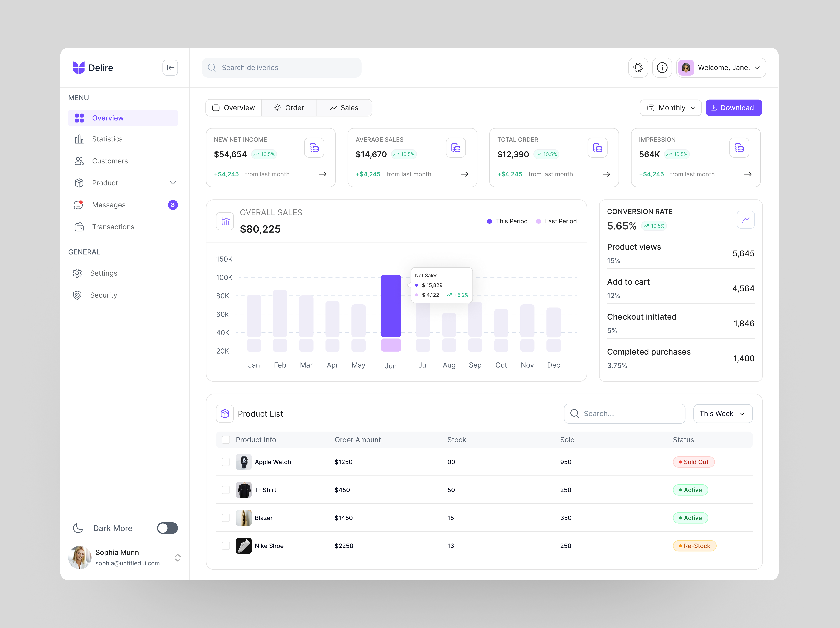840x628 pixels.
Task: Click the Download button
Action: (x=733, y=107)
